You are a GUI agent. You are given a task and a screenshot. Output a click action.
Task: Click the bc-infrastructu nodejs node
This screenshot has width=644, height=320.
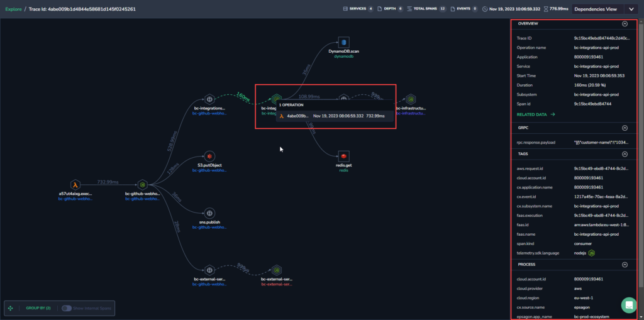coord(411,99)
